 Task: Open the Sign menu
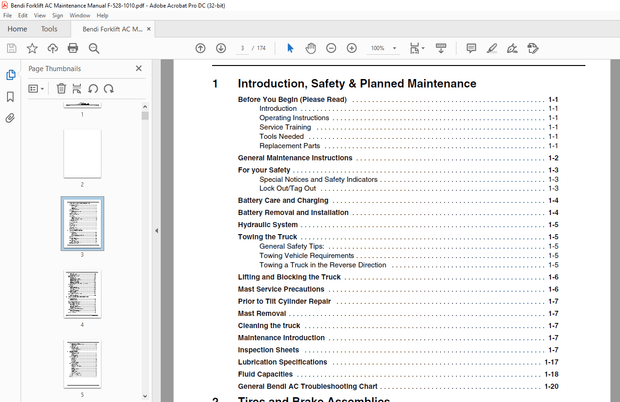(57, 15)
